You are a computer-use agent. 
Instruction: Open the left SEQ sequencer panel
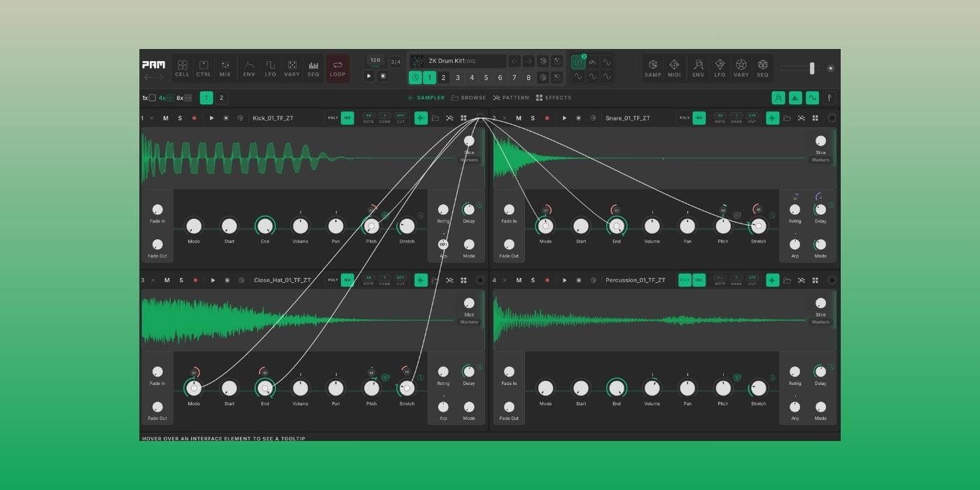click(313, 68)
